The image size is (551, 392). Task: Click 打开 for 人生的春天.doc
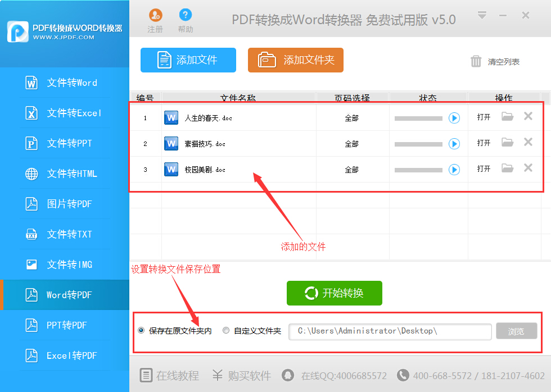click(x=484, y=117)
